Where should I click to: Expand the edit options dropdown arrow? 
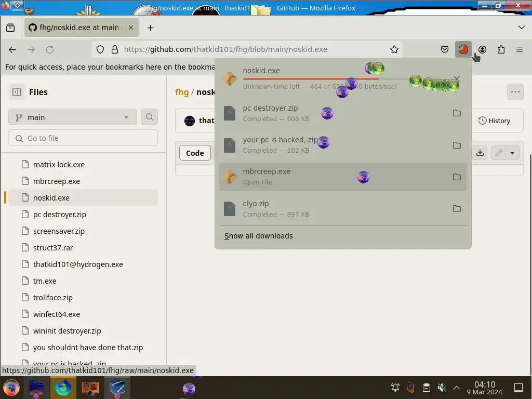coord(512,153)
